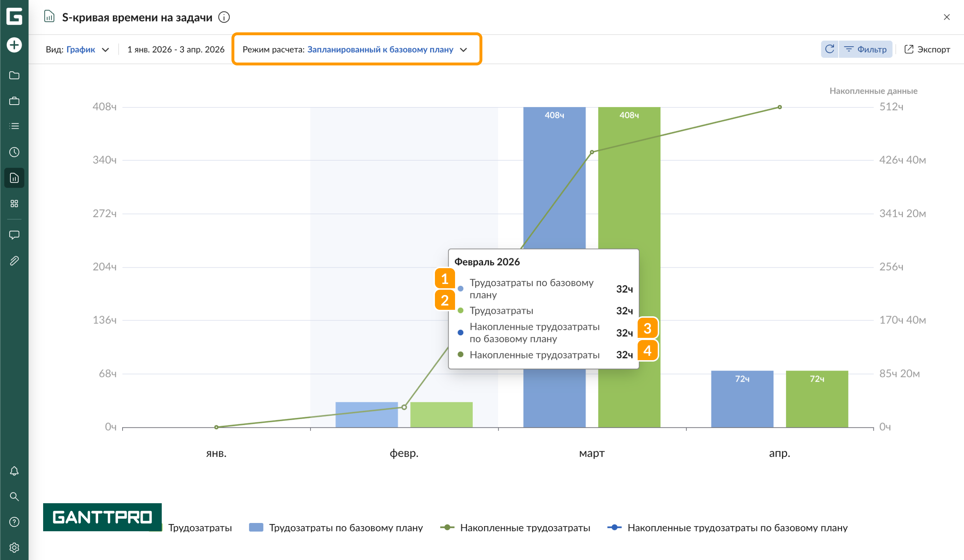964x560 pixels.
Task: Click the Фильтр button
Action: (865, 49)
